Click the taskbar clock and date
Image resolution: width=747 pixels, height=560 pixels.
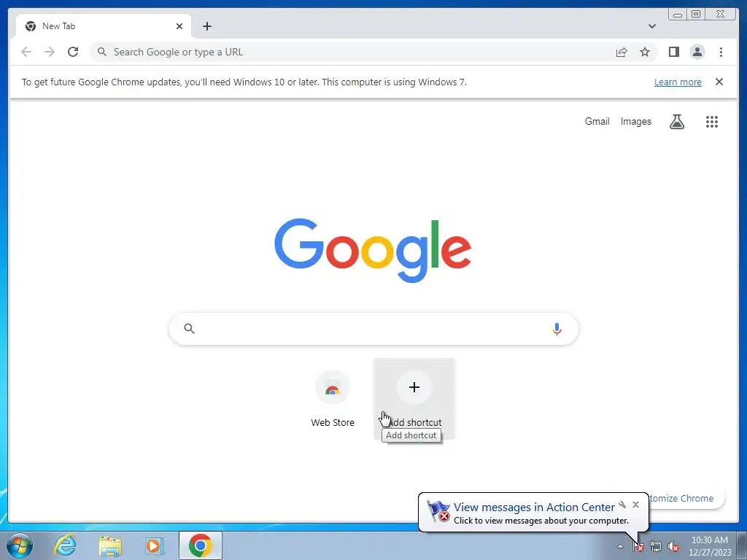point(709,546)
